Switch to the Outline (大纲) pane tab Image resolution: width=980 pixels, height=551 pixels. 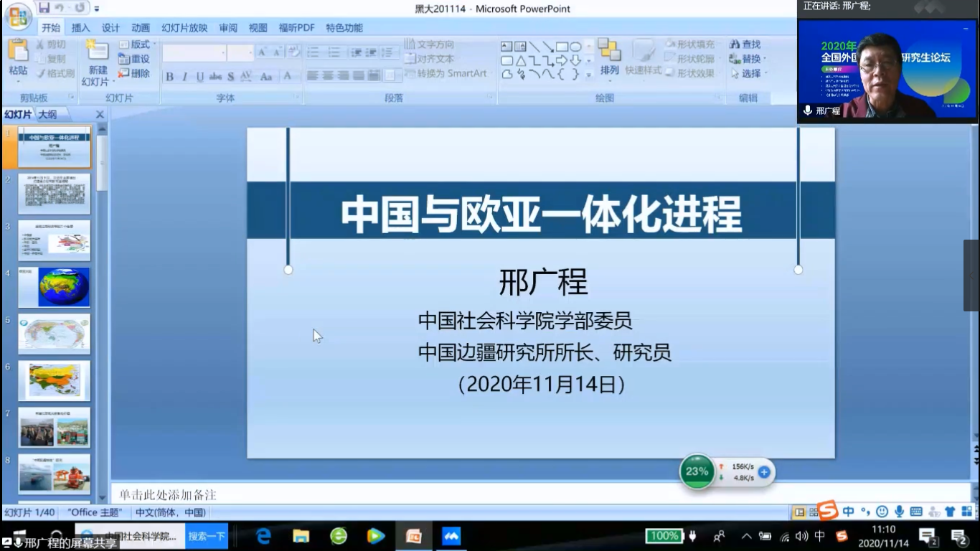click(x=47, y=114)
